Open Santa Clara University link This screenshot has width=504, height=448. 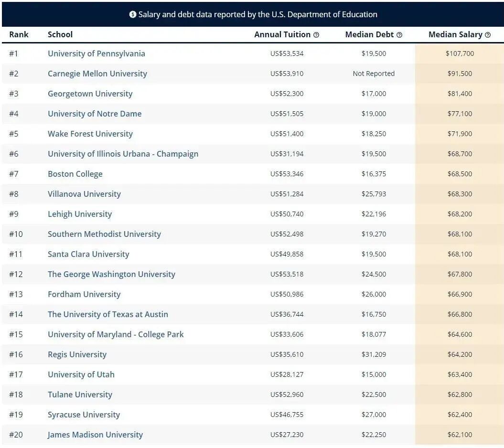[x=88, y=254]
